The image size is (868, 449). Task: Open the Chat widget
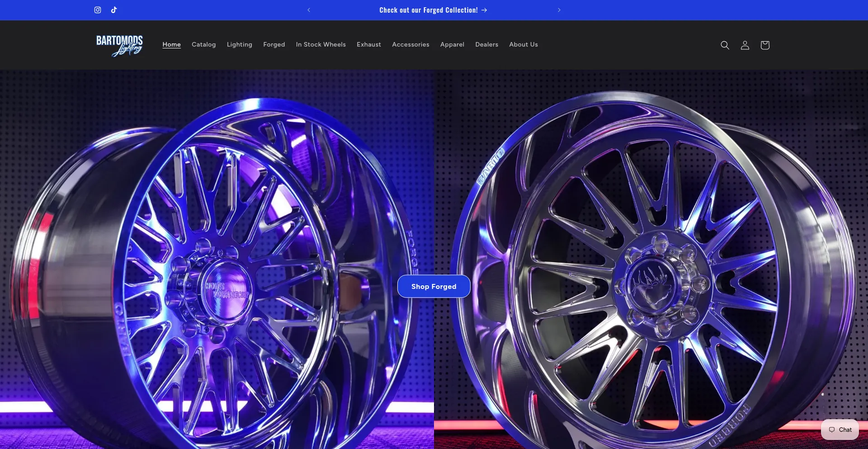pyautogui.click(x=840, y=430)
